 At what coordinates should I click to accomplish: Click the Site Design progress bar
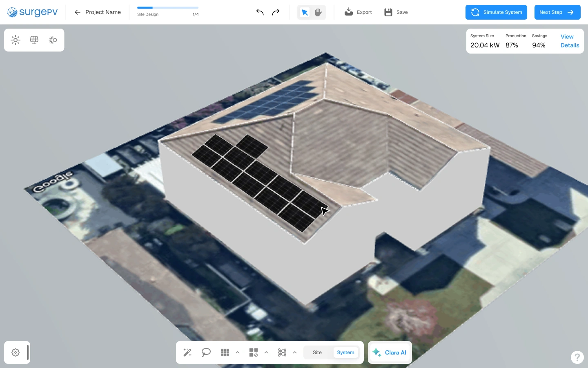[x=168, y=8]
